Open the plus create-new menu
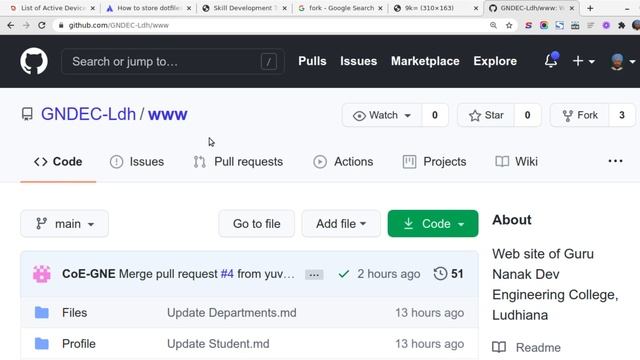Image resolution: width=640 pixels, height=360 pixels. (583, 61)
